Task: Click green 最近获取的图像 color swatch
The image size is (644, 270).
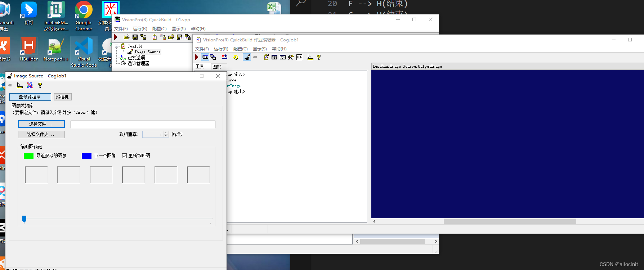Action: pos(28,156)
